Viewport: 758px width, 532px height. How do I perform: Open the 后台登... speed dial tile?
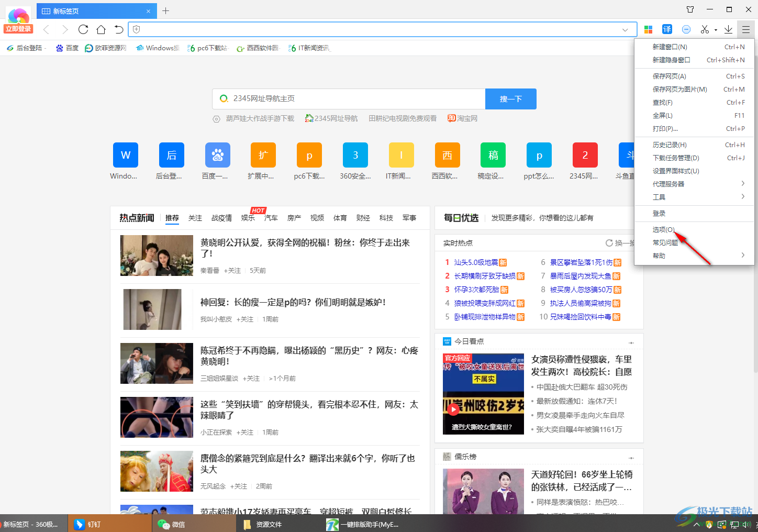tap(172, 155)
